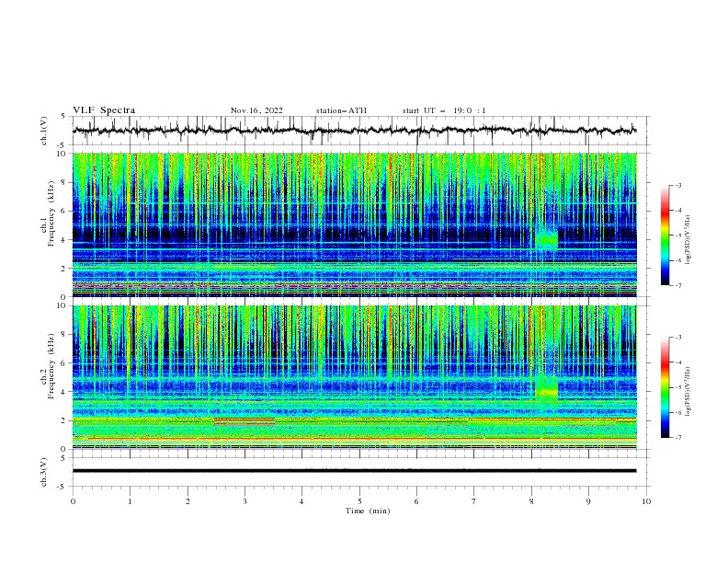Click the ch.1 spectrogram color bar
Screen dimensions: 728x563
665,236
